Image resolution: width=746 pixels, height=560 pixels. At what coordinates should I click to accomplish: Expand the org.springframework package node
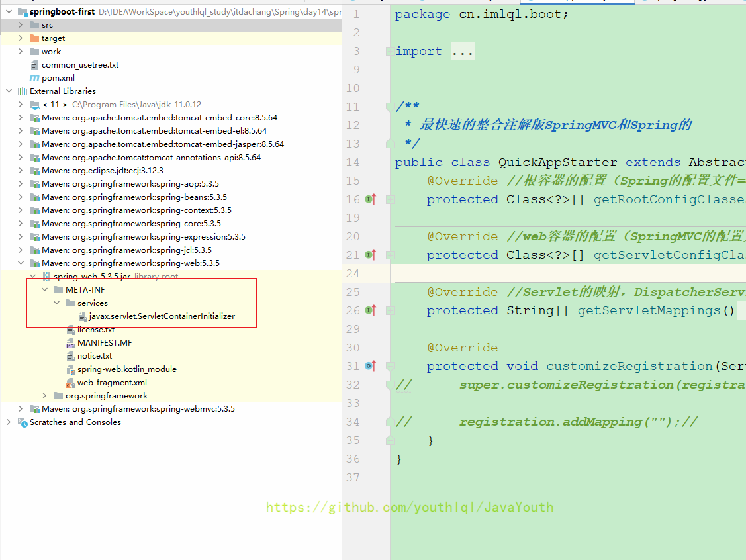[44, 396]
